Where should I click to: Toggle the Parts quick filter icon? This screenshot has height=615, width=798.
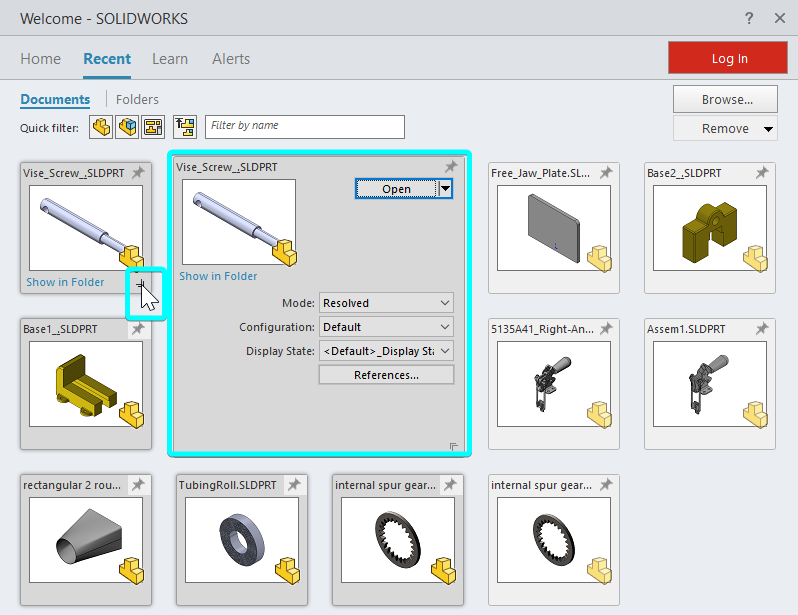coord(101,127)
